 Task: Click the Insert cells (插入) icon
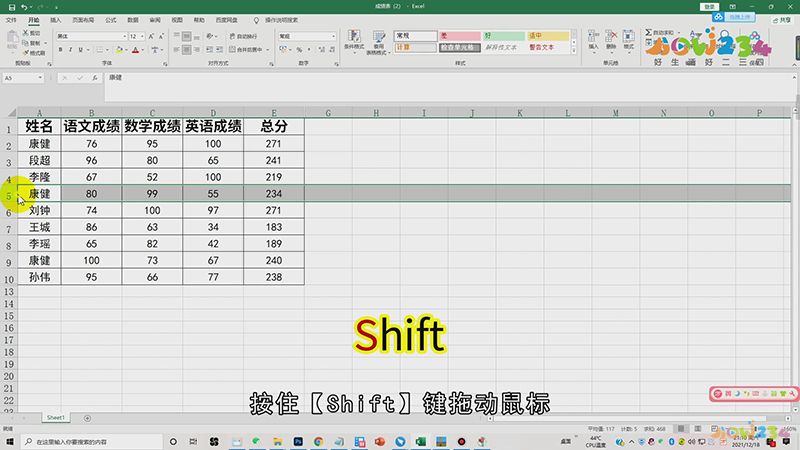[593, 40]
